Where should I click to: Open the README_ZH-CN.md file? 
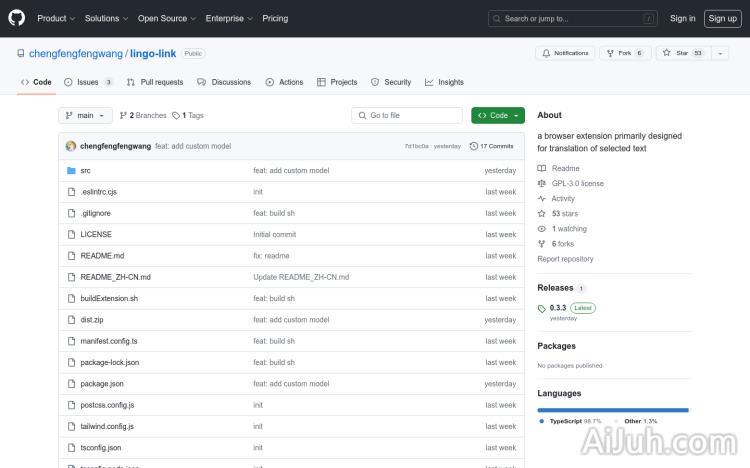point(115,277)
